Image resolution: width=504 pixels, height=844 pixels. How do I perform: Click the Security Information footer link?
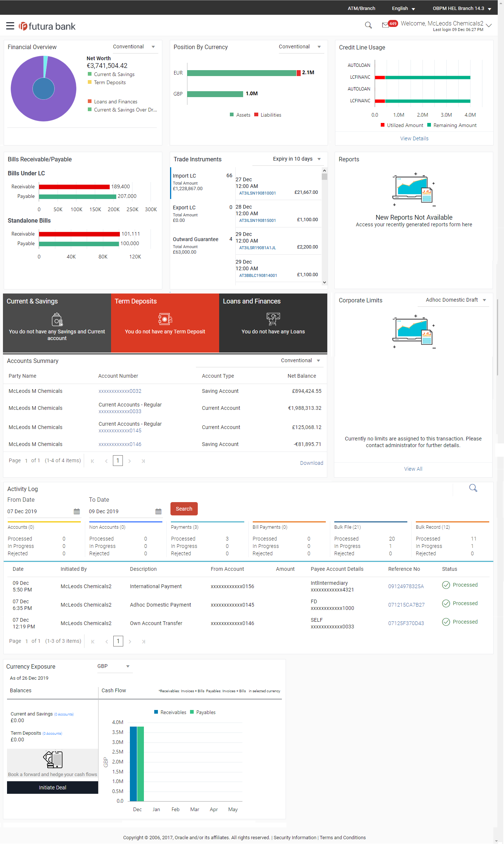(x=295, y=837)
